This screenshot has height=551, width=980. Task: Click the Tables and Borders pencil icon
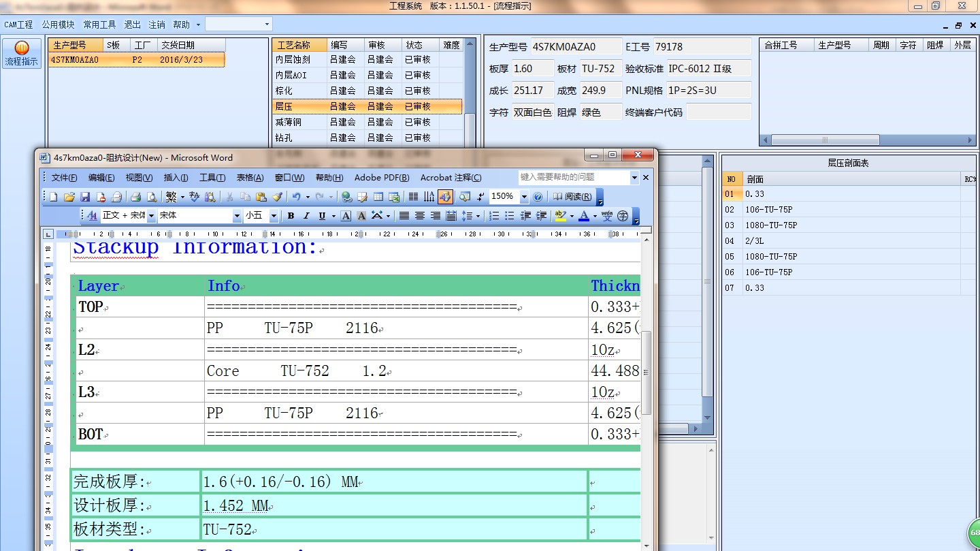click(x=362, y=197)
